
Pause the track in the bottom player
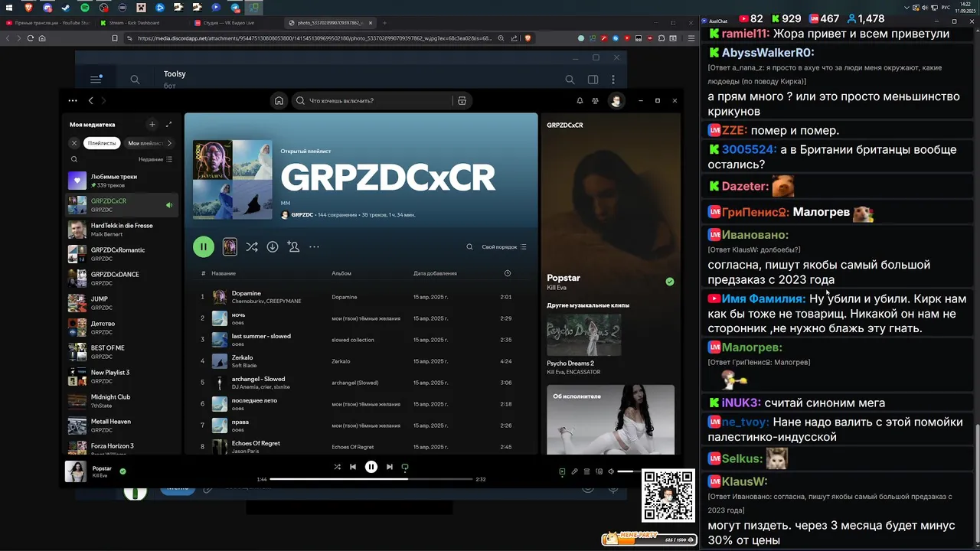tap(371, 467)
